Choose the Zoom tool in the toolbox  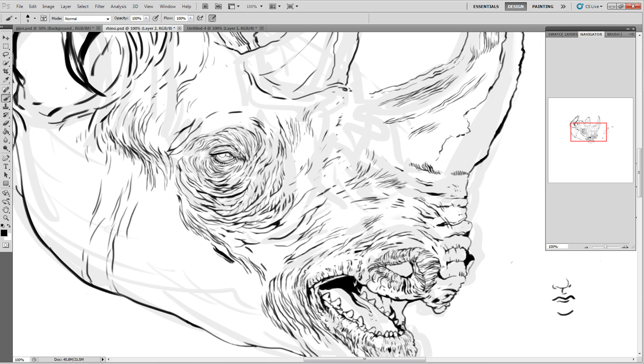click(x=6, y=218)
